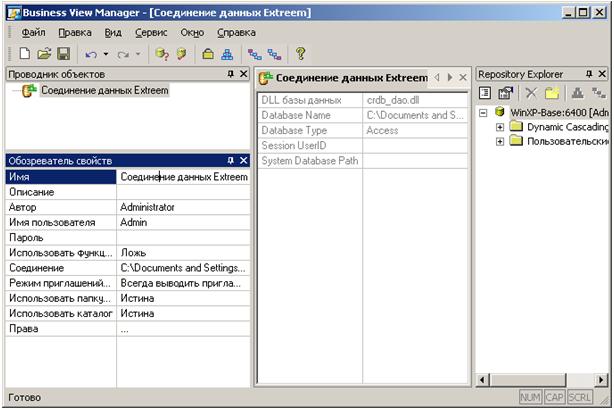Toggle the pin on Обозреватель свойств panel

tap(229, 160)
